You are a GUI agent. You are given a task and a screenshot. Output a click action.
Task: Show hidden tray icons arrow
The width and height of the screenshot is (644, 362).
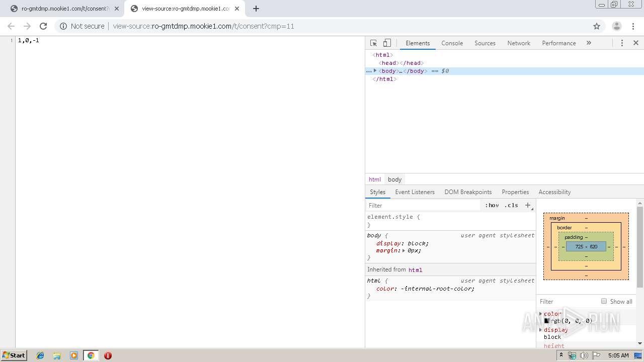point(561,355)
